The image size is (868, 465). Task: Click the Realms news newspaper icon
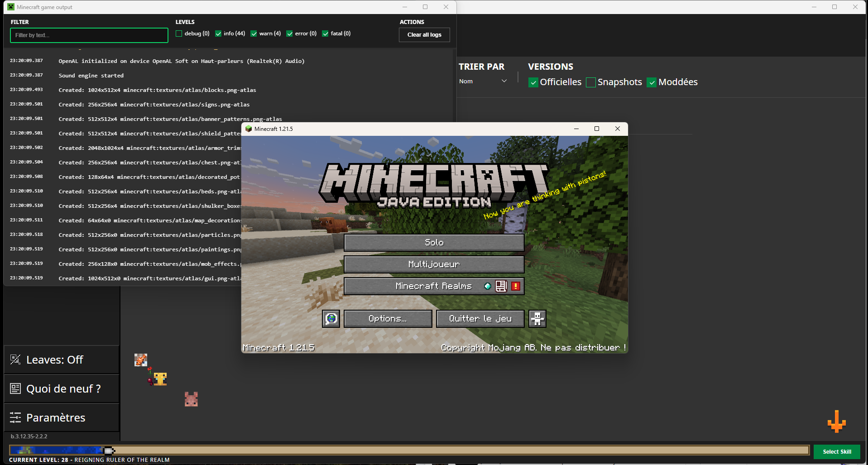[501, 286]
